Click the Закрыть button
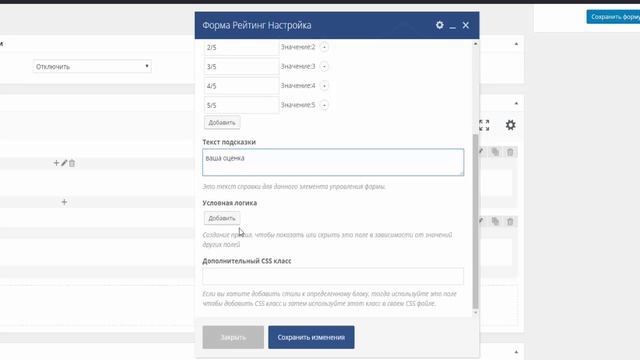 [233, 337]
